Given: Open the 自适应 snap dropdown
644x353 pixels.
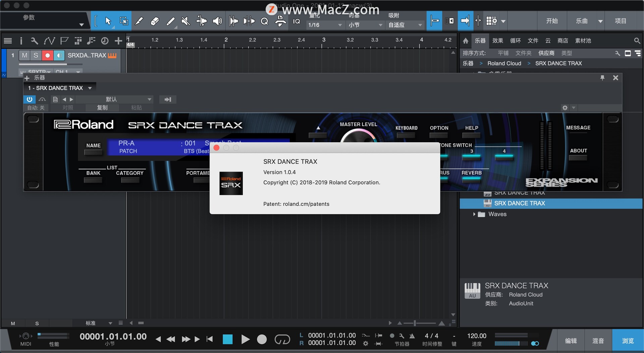Looking at the screenshot, I should tap(405, 25).
